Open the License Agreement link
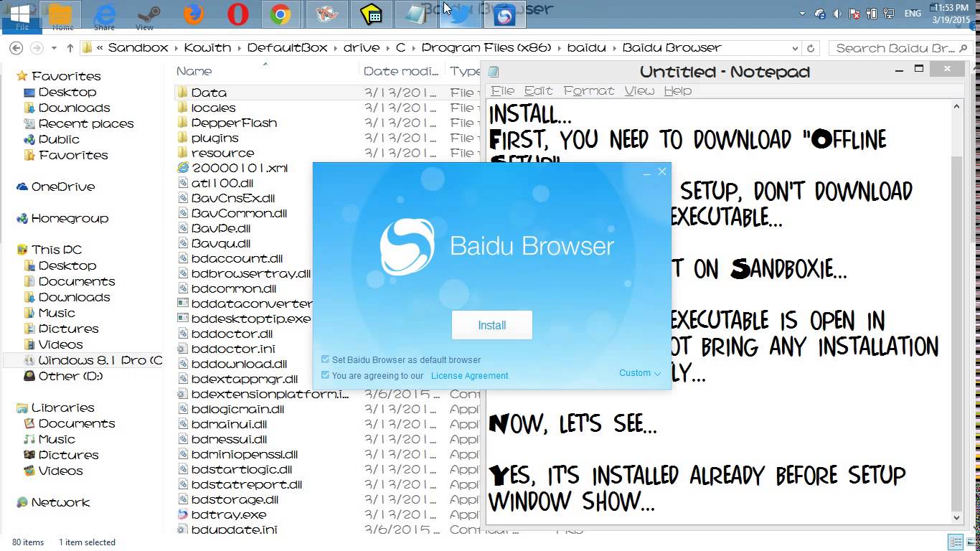Image resolution: width=980 pixels, height=551 pixels. point(469,375)
